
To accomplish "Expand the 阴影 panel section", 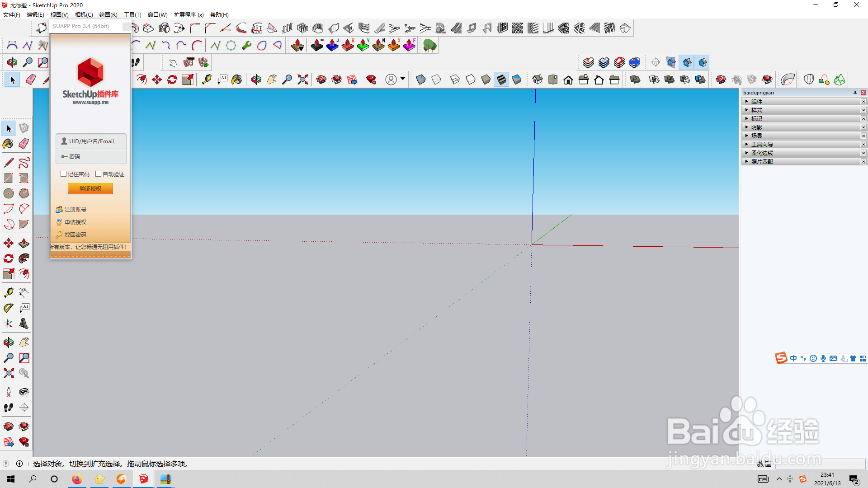I will pos(756,127).
